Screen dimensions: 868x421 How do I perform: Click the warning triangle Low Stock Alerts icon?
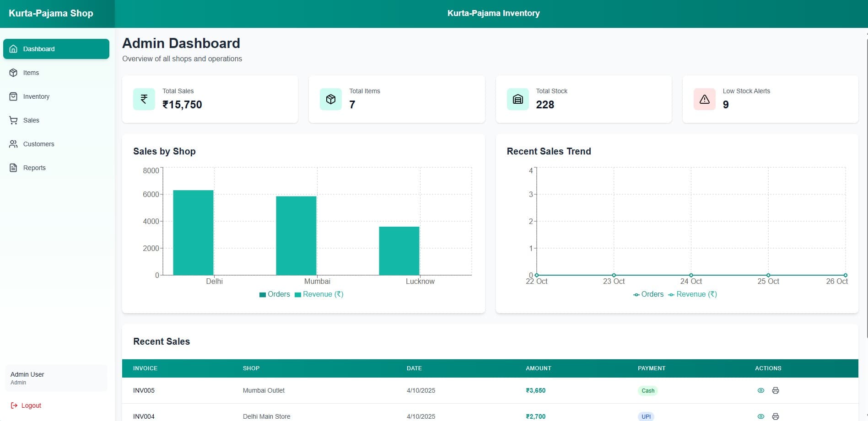click(704, 99)
